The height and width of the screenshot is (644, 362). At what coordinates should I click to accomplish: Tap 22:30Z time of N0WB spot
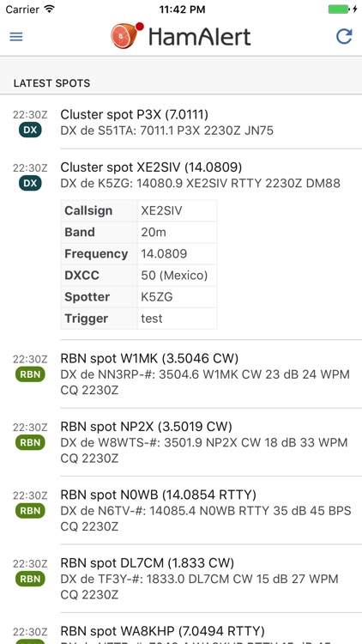coord(30,495)
